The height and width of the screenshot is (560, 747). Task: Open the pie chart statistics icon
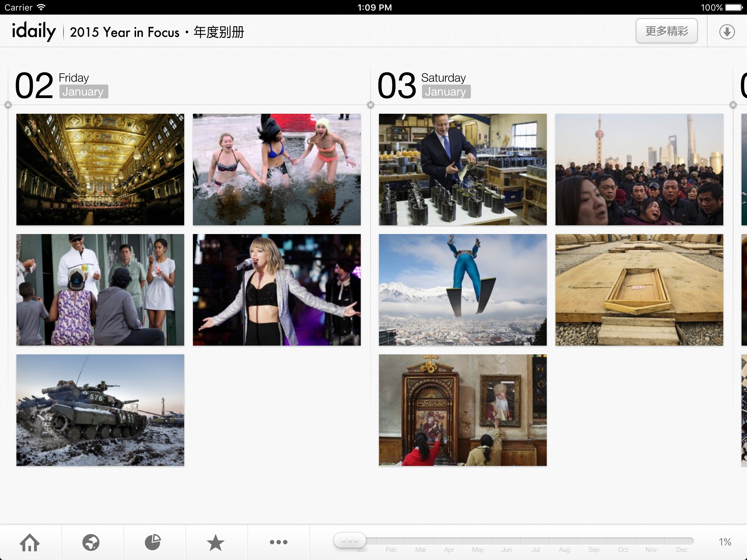coord(153,542)
